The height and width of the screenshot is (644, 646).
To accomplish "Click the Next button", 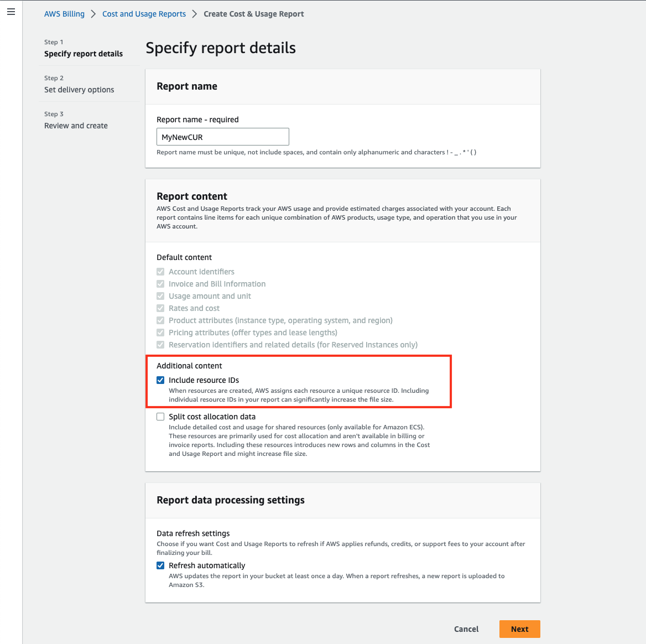I will pyautogui.click(x=519, y=629).
